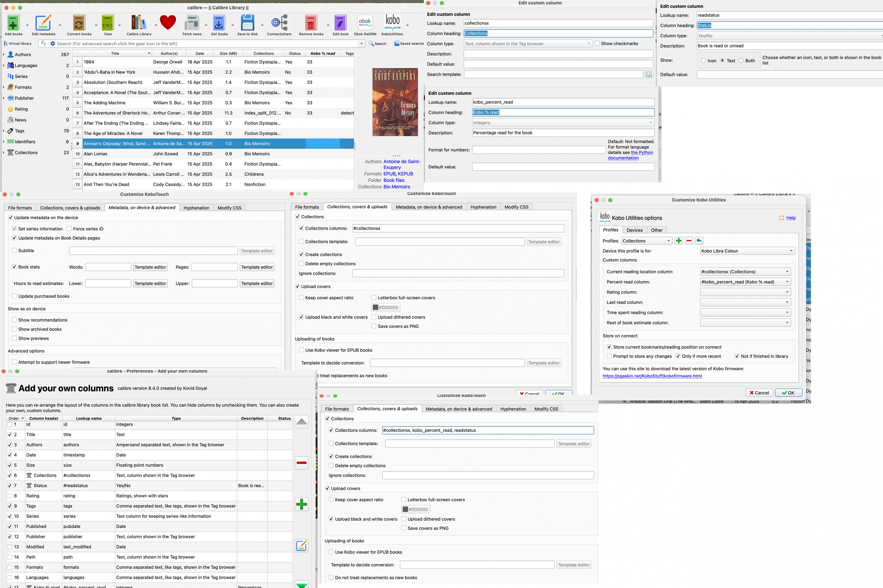Toggle Force series ID checkbox
883x588 pixels.
coord(69,229)
